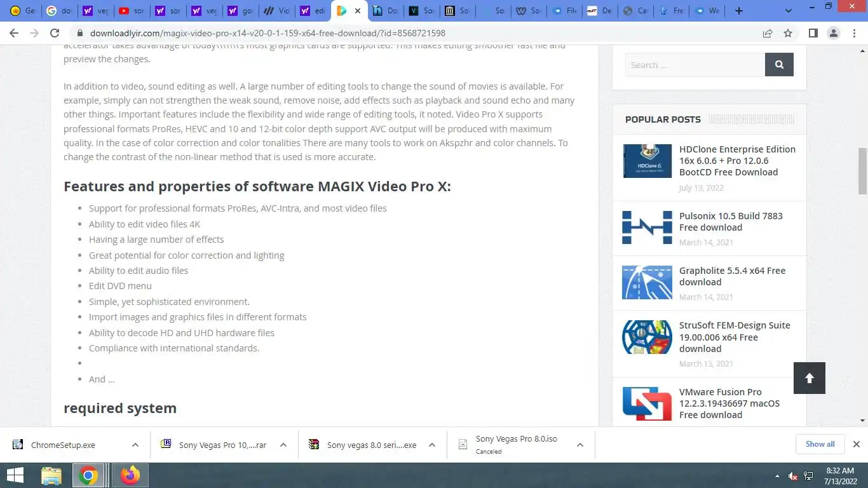868x488 pixels.
Task: Click the VMware Fusion post thumbnail
Action: pos(647,403)
